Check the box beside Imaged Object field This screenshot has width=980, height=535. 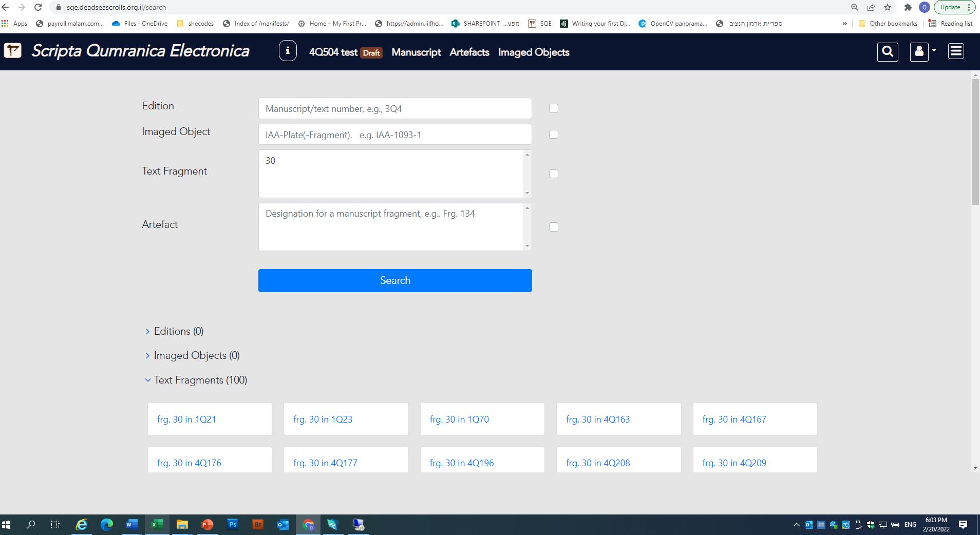553,133
